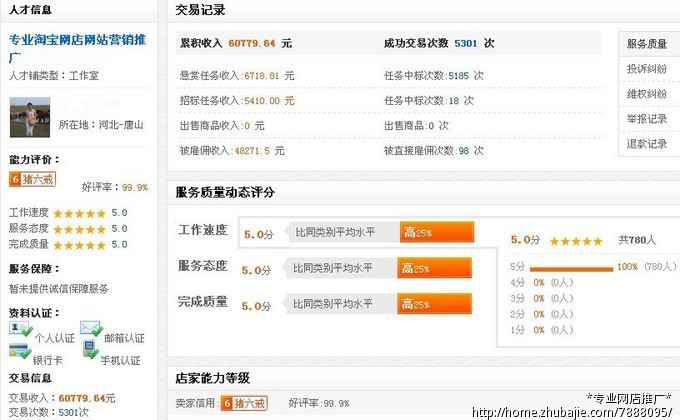Click 好评率 99.9% in the sidebar
This screenshot has width=680, height=420.
click(x=114, y=187)
